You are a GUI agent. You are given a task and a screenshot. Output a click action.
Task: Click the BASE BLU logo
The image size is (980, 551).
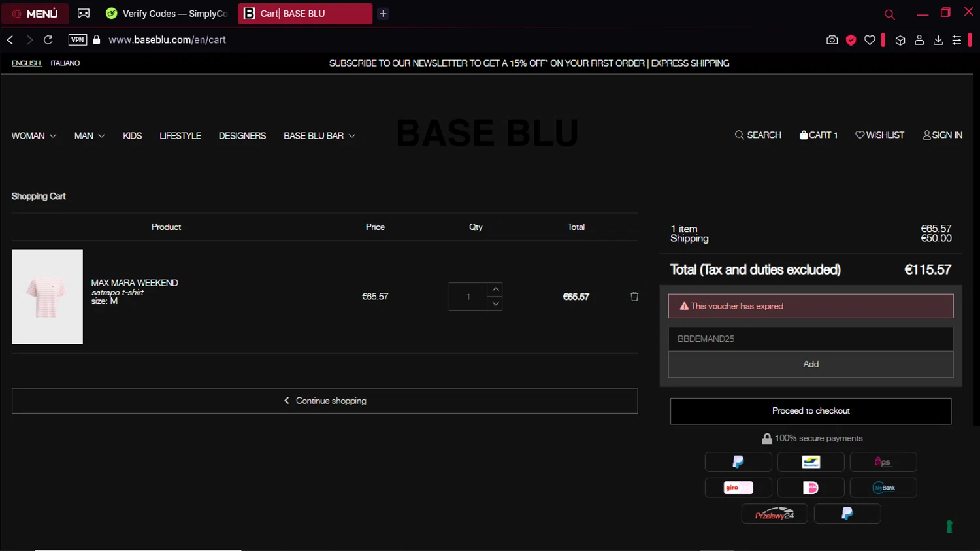coord(487,133)
